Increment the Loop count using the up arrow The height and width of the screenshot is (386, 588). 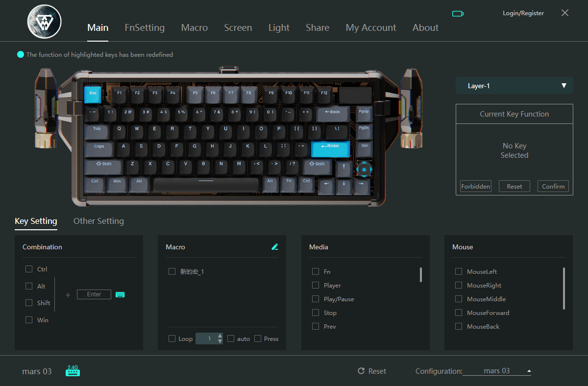(219, 336)
